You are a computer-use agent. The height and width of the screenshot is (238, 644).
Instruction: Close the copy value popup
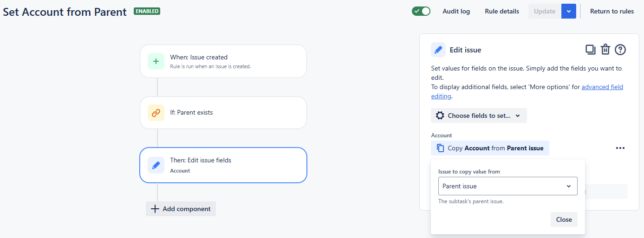click(x=564, y=219)
